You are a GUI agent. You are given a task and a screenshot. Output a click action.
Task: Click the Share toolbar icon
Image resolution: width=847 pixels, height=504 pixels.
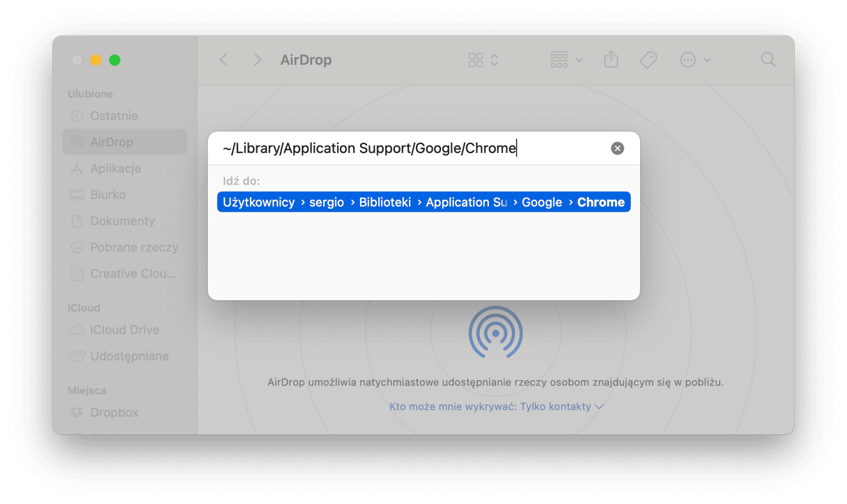pyautogui.click(x=611, y=60)
